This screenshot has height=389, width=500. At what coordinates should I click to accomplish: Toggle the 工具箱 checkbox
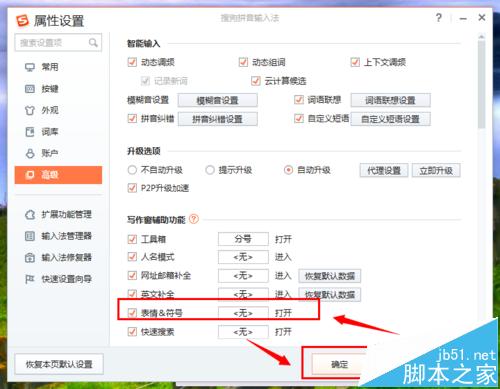[x=132, y=239]
